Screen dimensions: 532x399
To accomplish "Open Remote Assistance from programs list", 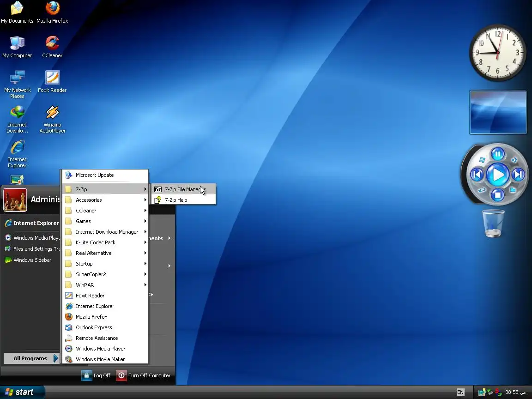I will (x=105, y=338).
